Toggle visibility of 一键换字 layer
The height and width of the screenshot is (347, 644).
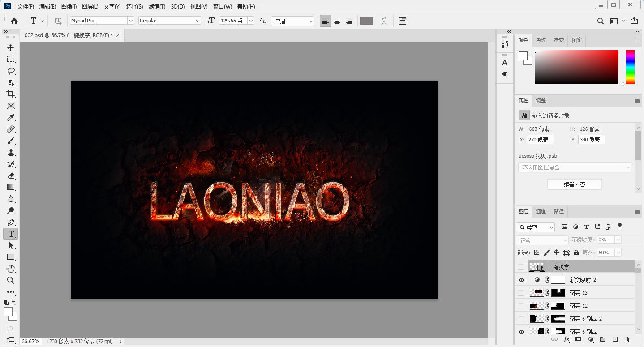tap(521, 267)
